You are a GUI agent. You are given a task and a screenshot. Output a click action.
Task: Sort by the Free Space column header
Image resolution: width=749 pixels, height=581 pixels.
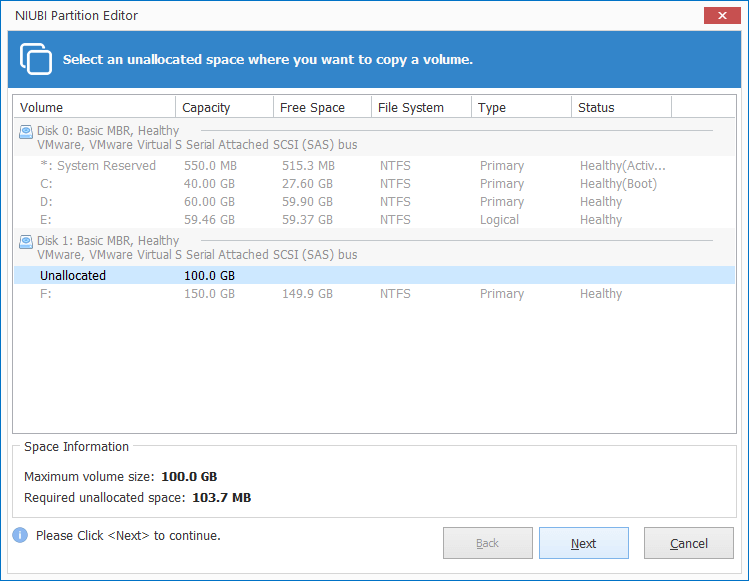[x=321, y=108]
